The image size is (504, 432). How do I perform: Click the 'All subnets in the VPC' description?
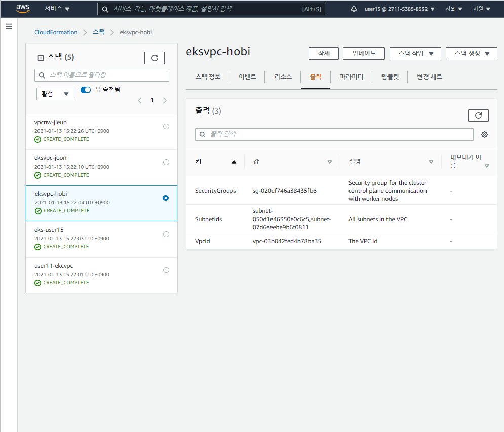(378, 219)
